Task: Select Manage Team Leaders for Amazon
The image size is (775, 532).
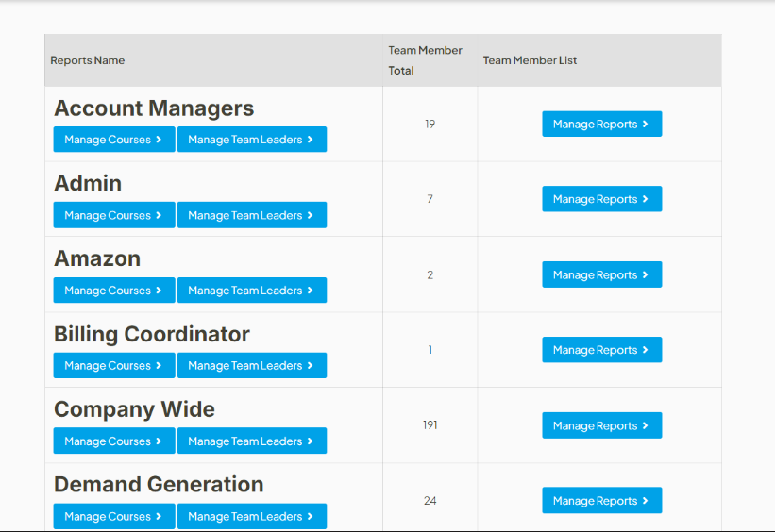Action: (x=251, y=291)
